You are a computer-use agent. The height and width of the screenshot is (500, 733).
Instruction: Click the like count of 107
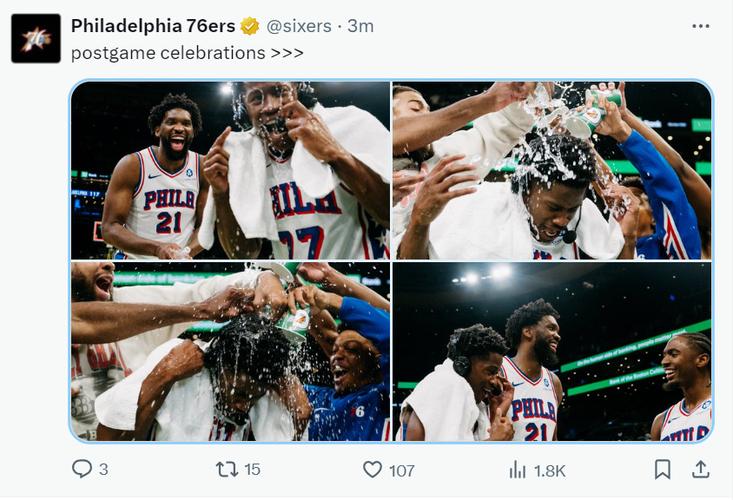[x=402, y=470]
